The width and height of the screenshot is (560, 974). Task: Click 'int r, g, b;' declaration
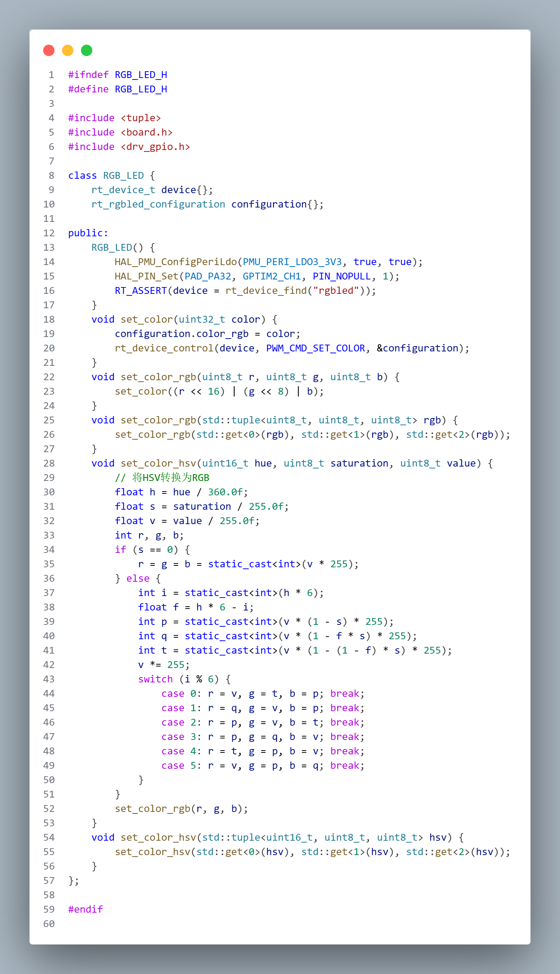pyautogui.click(x=149, y=535)
